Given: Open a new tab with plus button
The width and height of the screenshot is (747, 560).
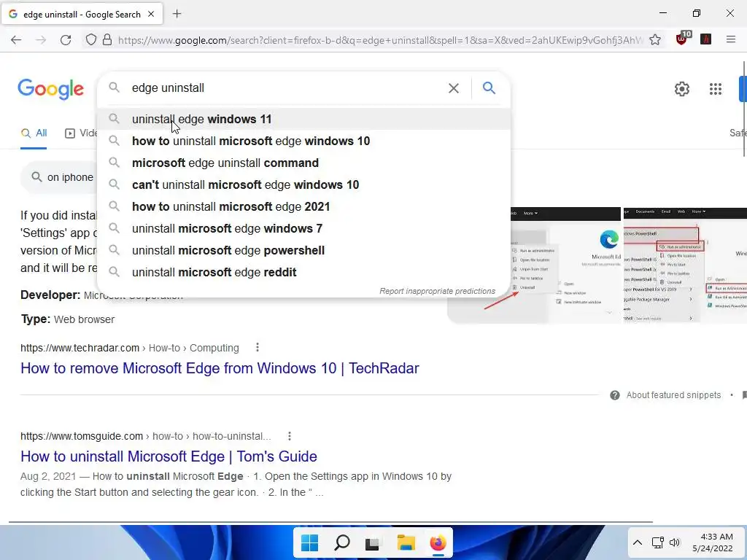Looking at the screenshot, I should point(177,14).
